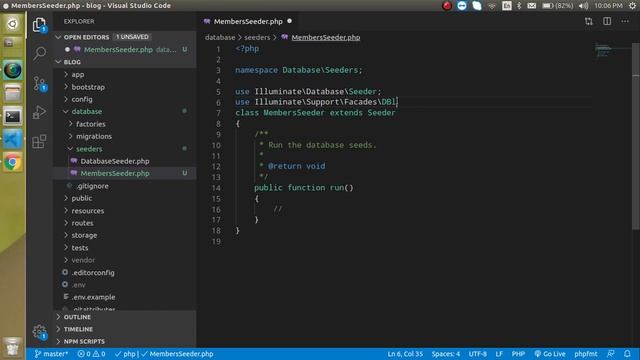This screenshot has width=640, height=360.
Task: Click the master branch indicator
Action: tap(51, 354)
